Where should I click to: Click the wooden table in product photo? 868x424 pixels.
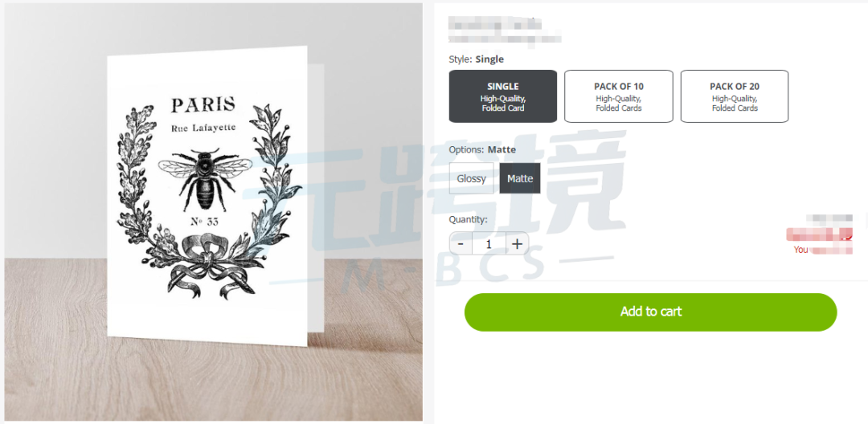tap(213, 381)
